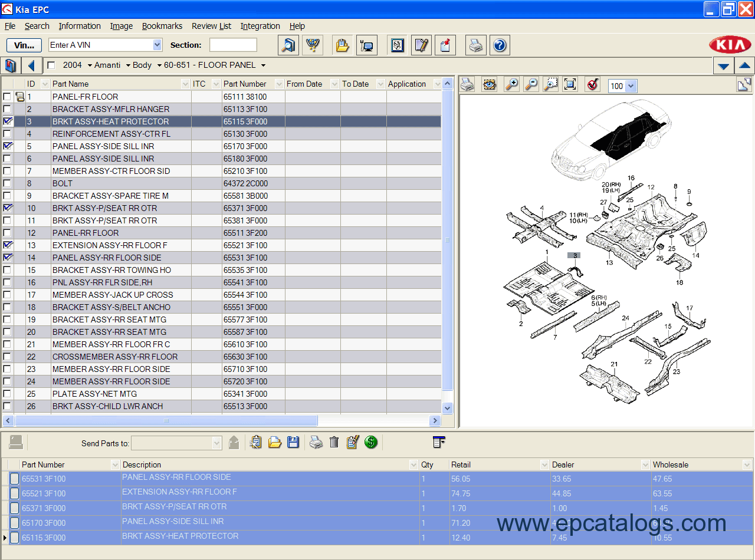The width and height of the screenshot is (755, 560).
Task: Select the zoom-to-area marquee tool
Action: coord(551,85)
